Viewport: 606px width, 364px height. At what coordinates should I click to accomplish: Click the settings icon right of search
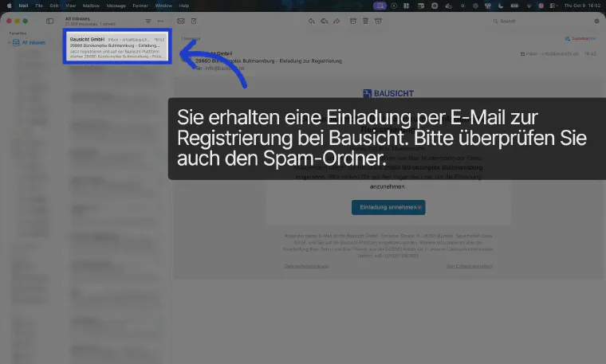pyautogui.click(x=596, y=22)
